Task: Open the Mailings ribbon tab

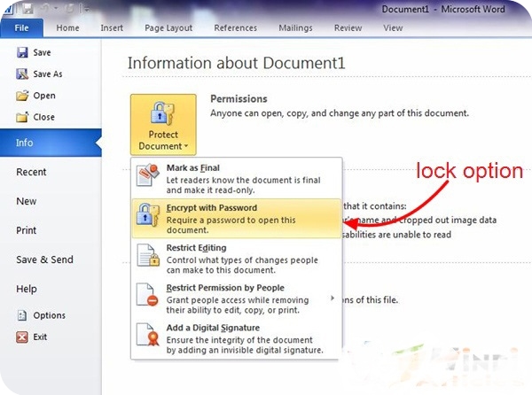Action: 295,28
